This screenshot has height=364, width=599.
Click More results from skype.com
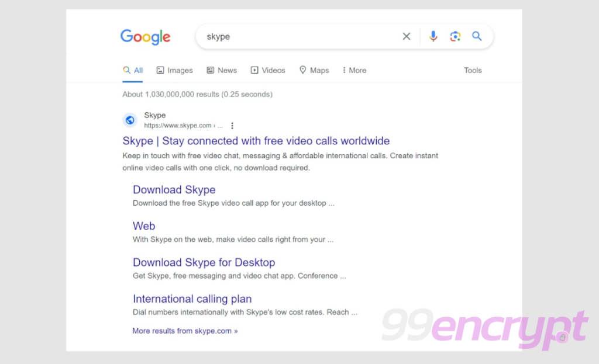pyautogui.click(x=185, y=331)
